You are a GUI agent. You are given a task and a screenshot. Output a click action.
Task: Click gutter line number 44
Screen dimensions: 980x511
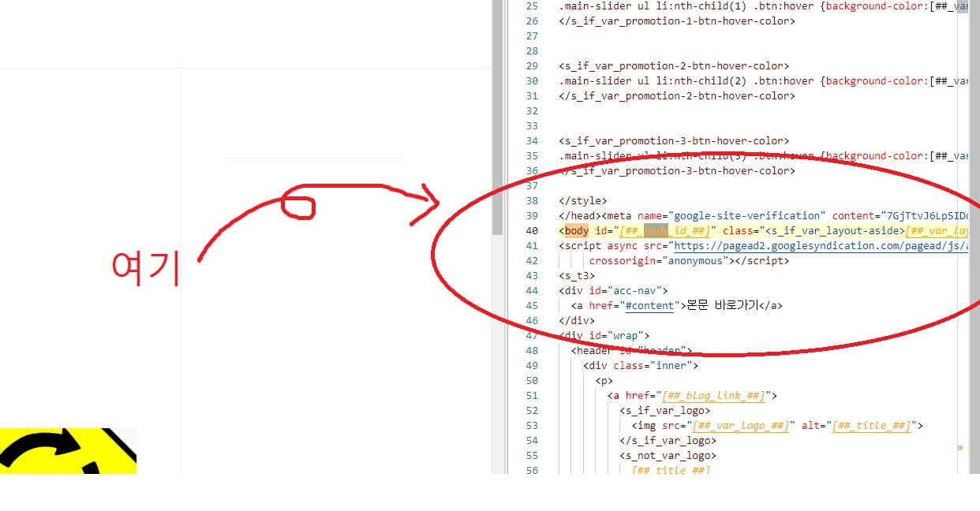pyautogui.click(x=532, y=291)
